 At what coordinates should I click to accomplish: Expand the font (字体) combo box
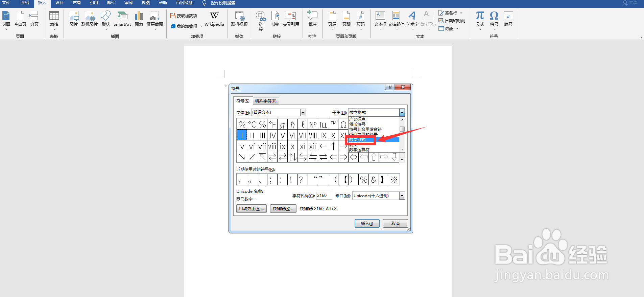tap(303, 112)
